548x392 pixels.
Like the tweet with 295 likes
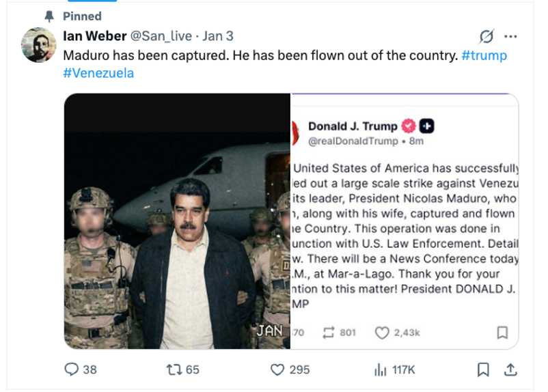point(277,369)
